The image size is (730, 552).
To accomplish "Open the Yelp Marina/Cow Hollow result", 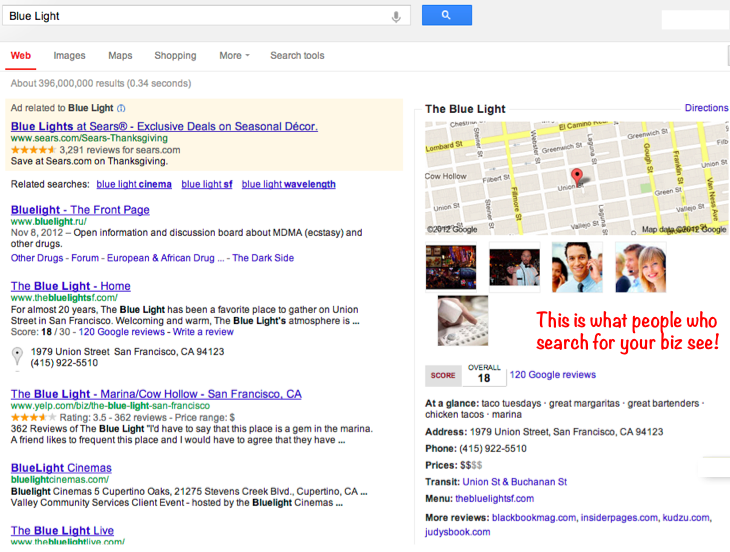I will [x=156, y=394].
